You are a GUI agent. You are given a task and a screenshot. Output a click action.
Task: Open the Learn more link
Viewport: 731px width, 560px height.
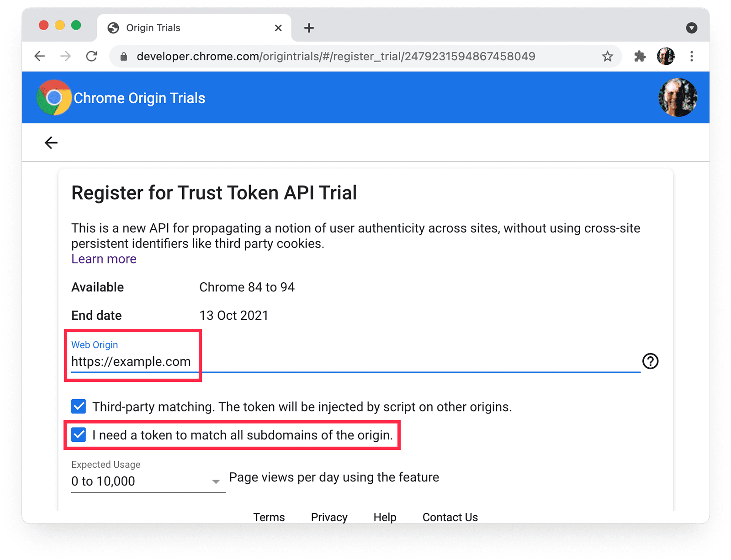pos(103,259)
